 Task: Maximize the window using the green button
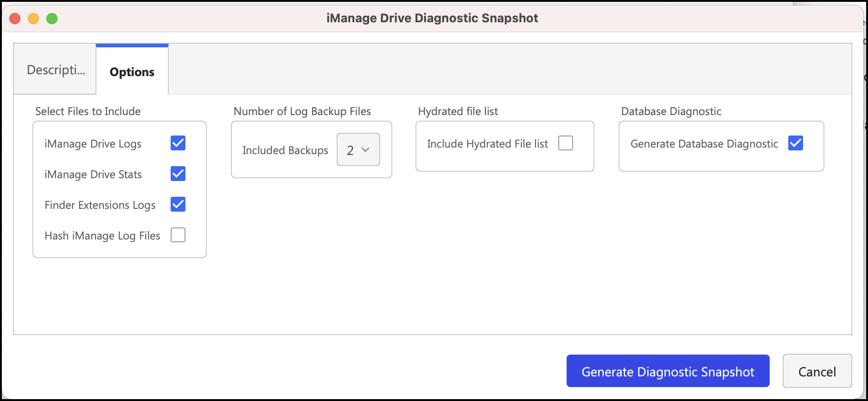click(52, 19)
